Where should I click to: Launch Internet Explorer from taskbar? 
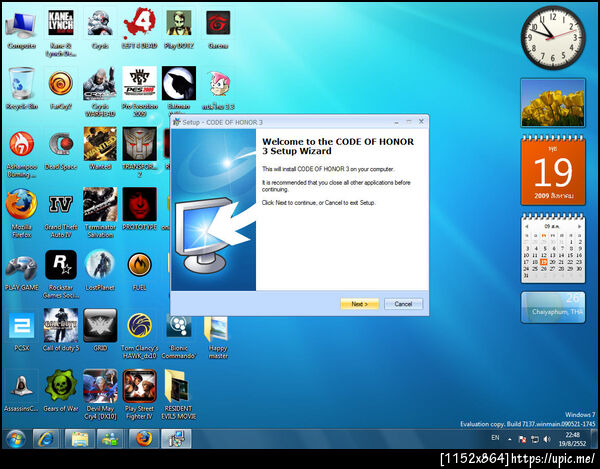(46, 439)
